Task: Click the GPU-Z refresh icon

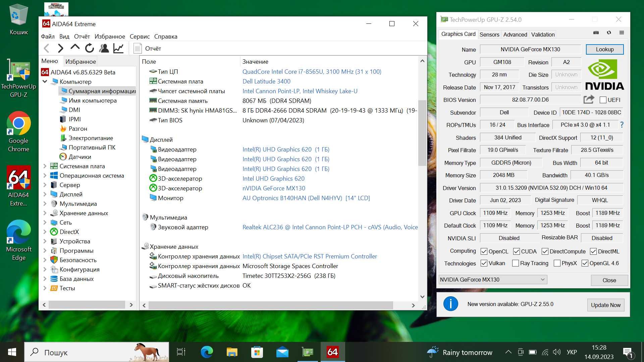Action: [609, 32]
